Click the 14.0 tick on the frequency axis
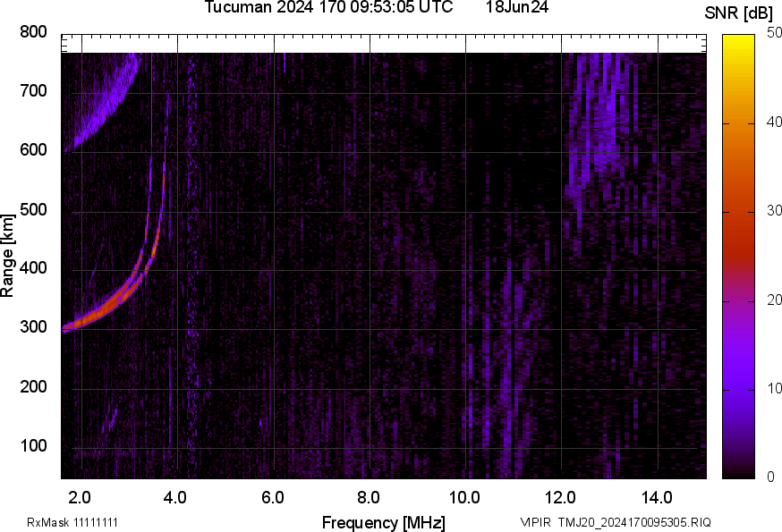Image resolution: width=782 pixels, height=532 pixels. click(657, 496)
